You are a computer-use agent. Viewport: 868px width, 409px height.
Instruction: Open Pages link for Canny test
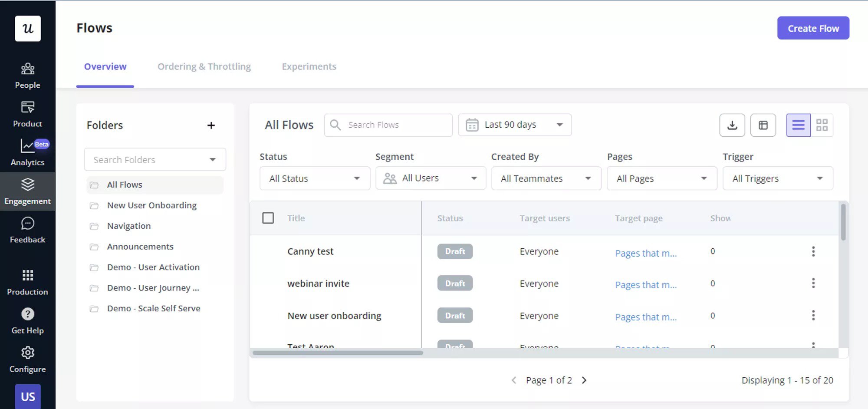(645, 253)
